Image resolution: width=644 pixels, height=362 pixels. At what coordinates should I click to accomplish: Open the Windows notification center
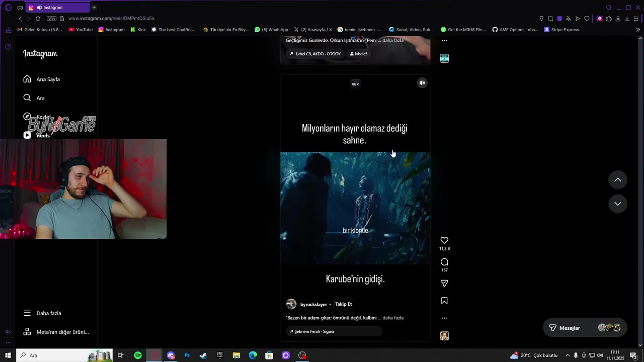point(633,355)
